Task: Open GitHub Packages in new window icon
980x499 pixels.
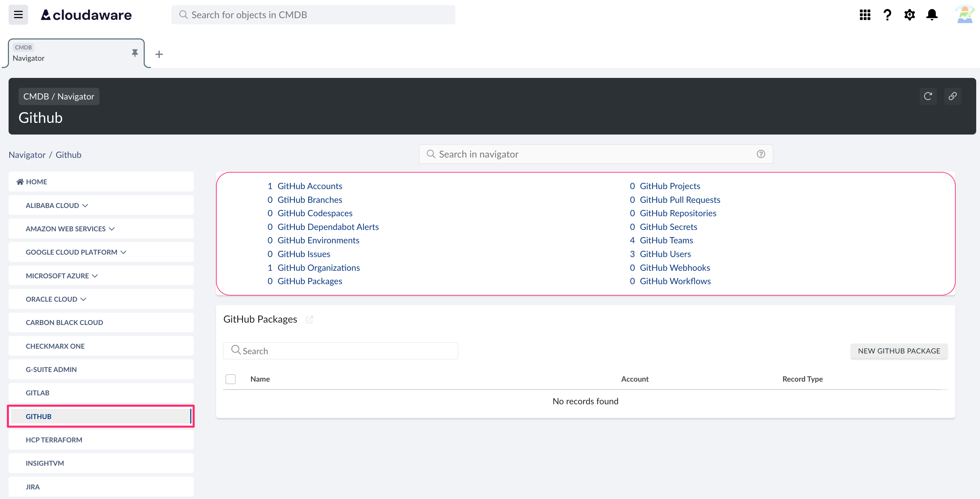Action: (309, 320)
